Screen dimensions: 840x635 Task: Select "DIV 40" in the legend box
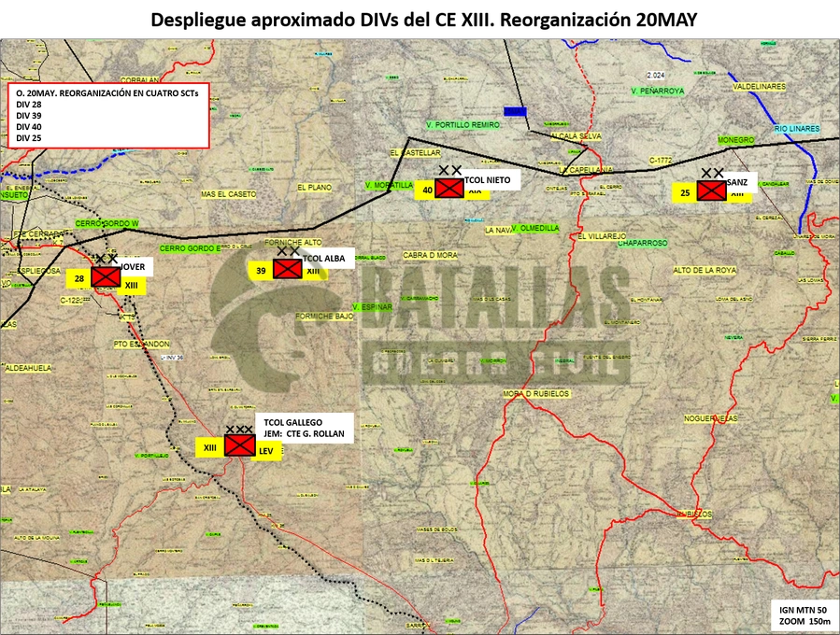pyautogui.click(x=29, y=127)
